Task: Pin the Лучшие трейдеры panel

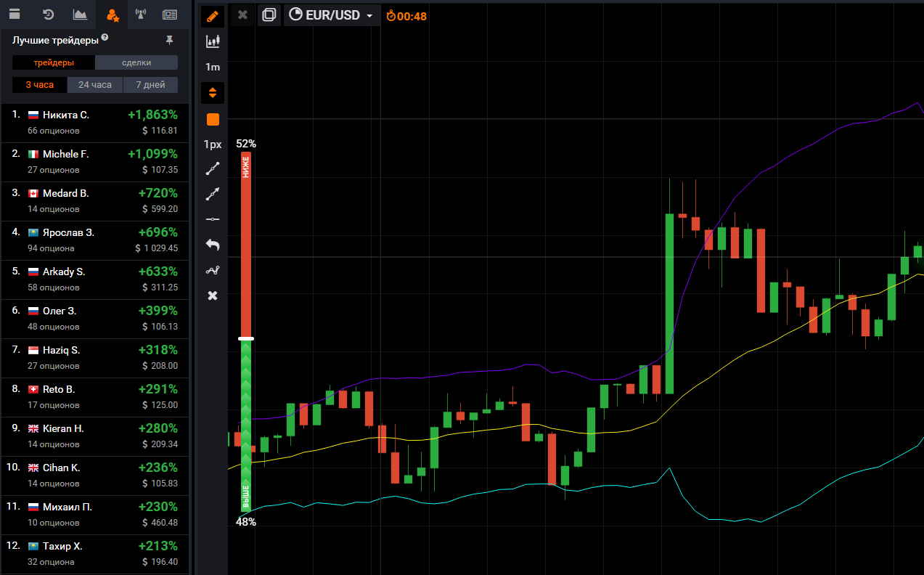Action: pos(170,39)
